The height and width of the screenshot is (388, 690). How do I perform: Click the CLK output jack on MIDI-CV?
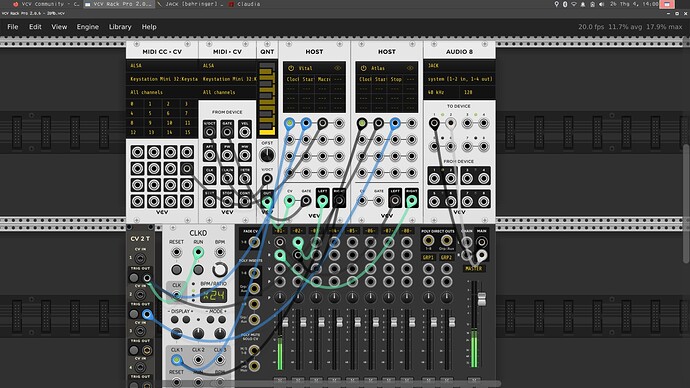coord(209,178)
